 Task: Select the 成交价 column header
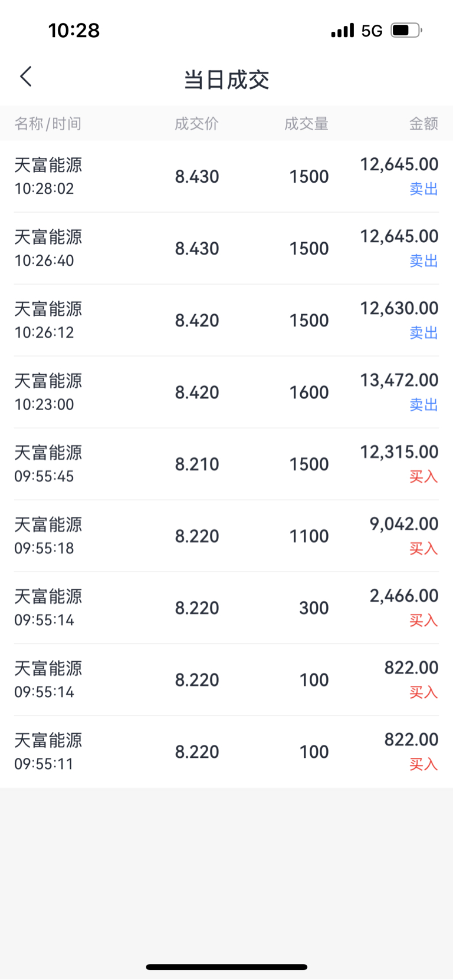[196, 124]
